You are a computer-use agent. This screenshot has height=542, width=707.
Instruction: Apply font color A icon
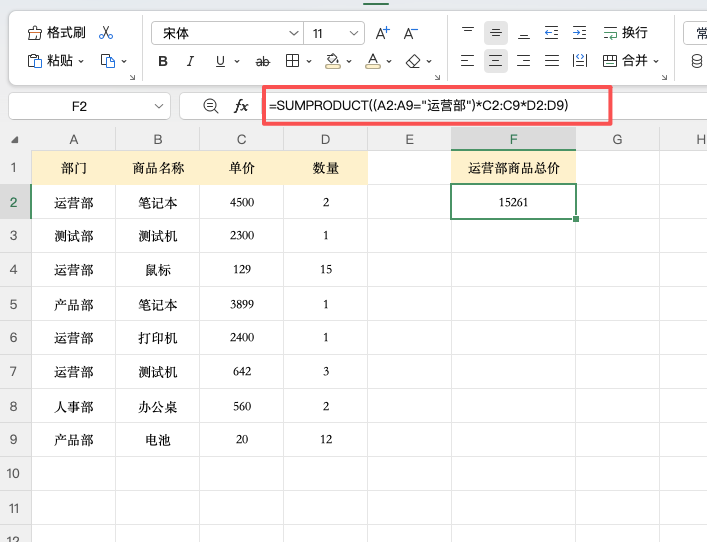[x=372, y=61]
